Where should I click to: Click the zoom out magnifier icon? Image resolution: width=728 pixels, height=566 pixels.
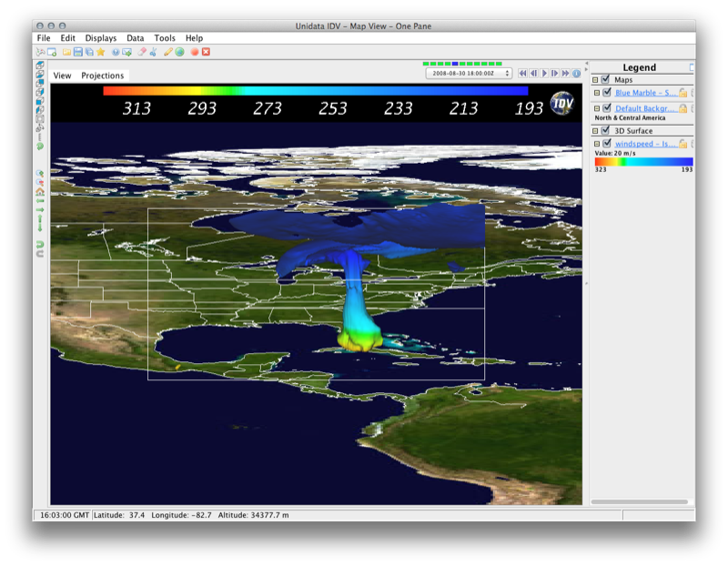(40, 182)
